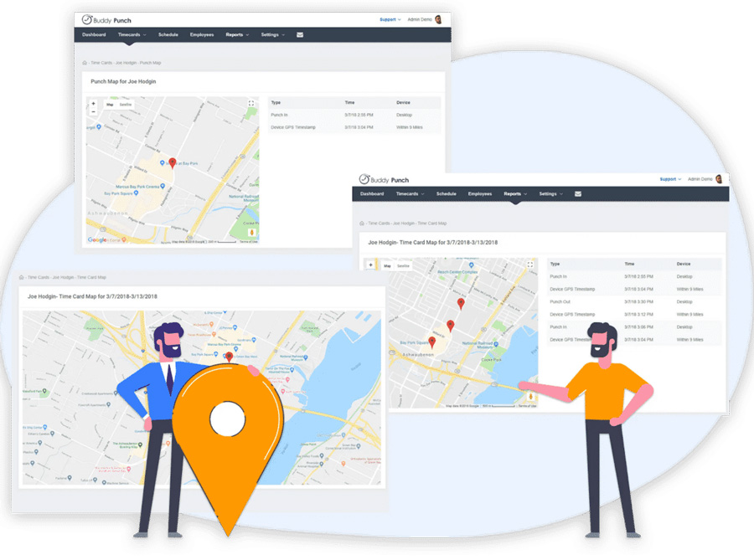Open Time Cards breadcrumb in bottom-left panel
This screenshot has width=754, height=560.
click(39, 277)
